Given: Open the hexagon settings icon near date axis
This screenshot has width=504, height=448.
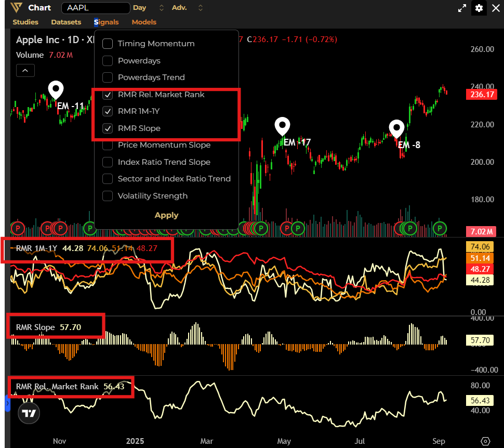Looking at the screenshot, I should (485, 441).
